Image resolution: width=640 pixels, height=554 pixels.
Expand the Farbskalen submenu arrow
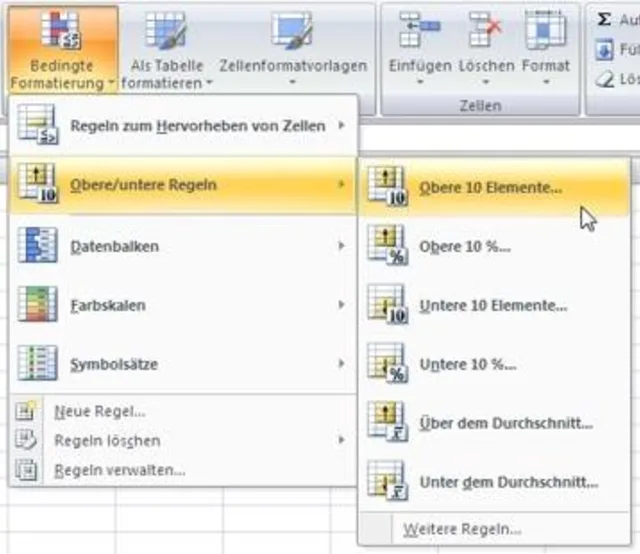tap(342, 305)
